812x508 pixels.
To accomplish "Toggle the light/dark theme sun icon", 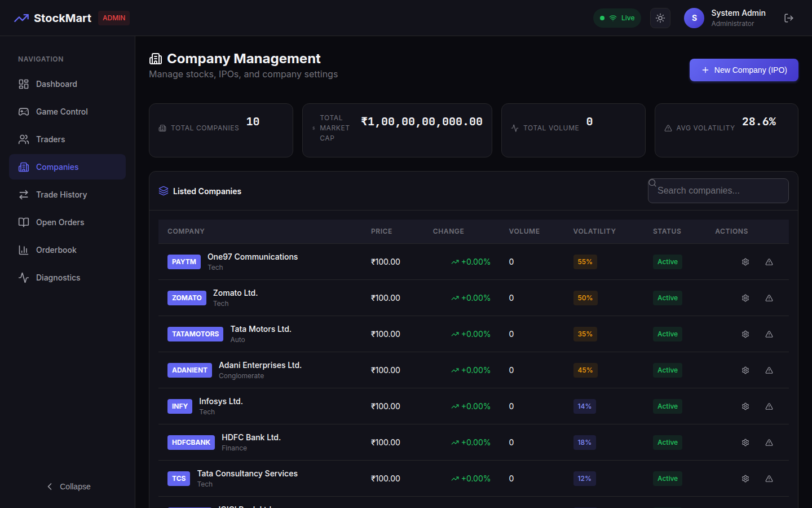I will [x=660, y=18].
